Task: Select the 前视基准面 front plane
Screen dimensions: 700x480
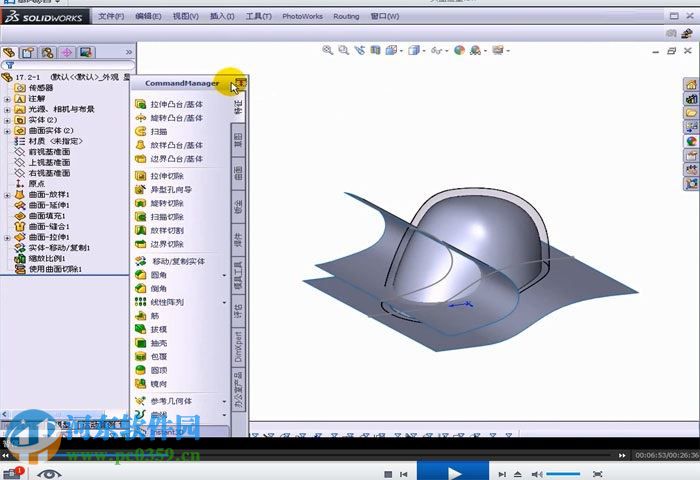Action: coord(42,152)
